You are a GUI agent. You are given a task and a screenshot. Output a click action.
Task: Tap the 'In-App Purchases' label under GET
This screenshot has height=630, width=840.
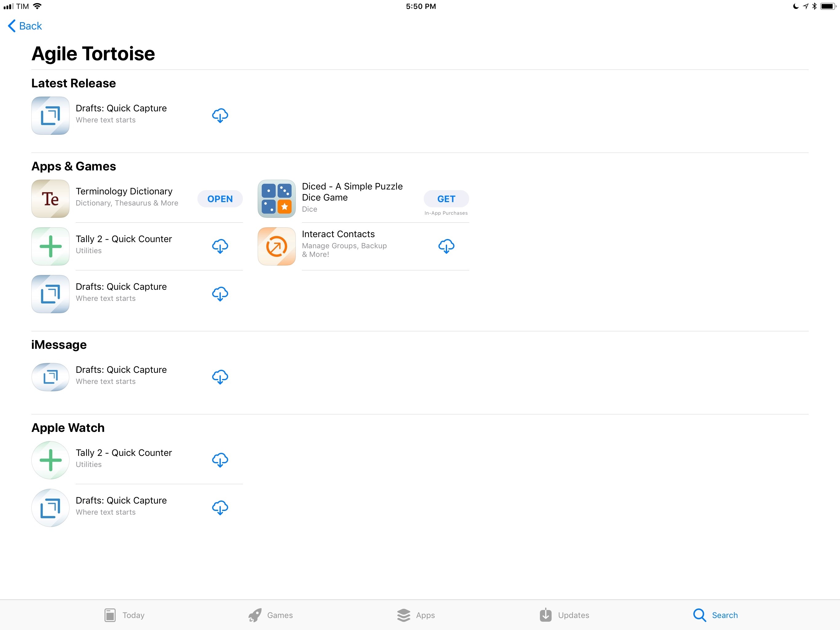pyautogui.click(x=446, y=213)
